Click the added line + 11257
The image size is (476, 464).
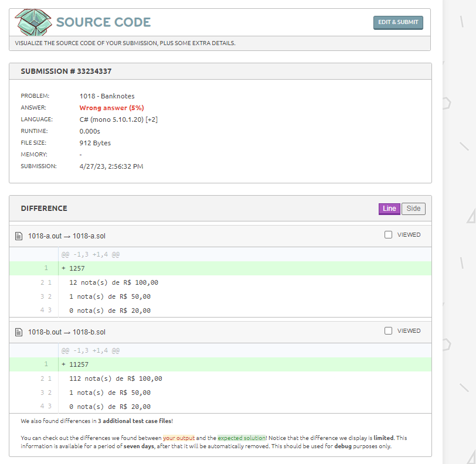220,364
